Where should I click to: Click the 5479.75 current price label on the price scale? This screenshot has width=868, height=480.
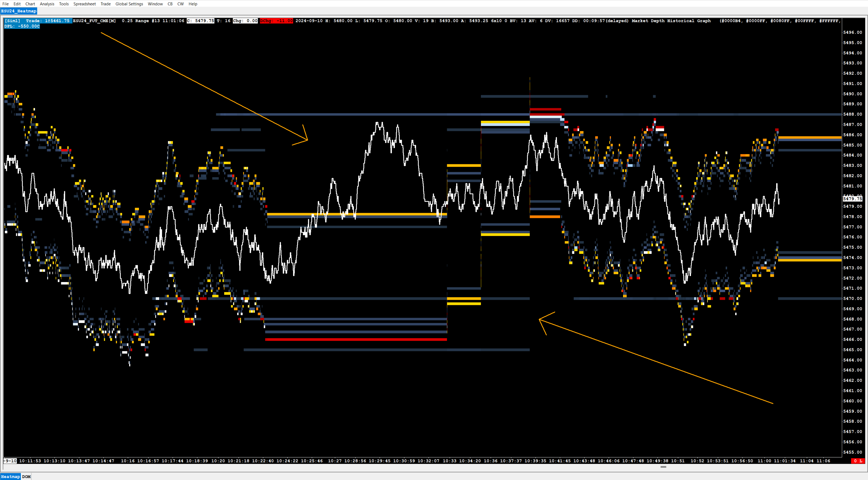(x=852, y=199)
